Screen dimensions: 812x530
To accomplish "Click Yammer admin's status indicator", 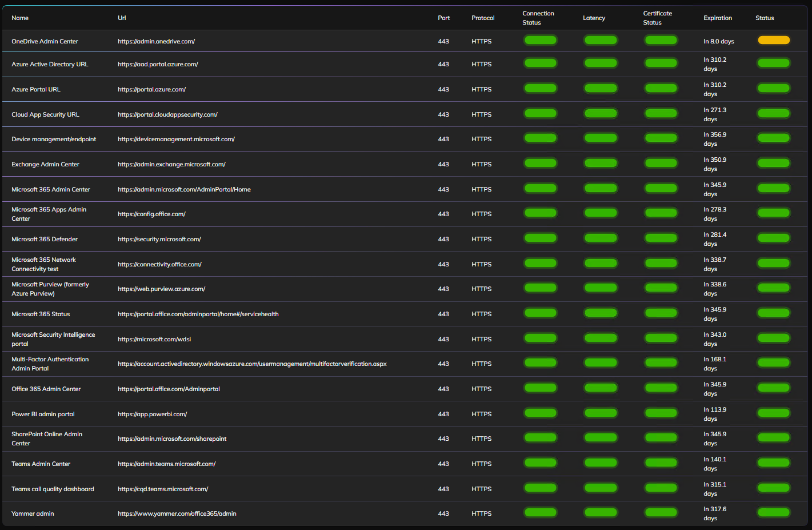I will 774,512.
